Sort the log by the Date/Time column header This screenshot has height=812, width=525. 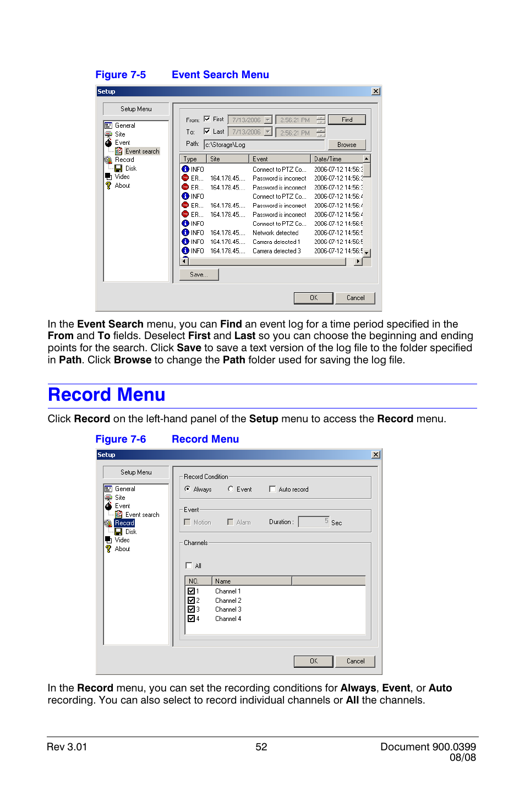(x=337, y=159)
